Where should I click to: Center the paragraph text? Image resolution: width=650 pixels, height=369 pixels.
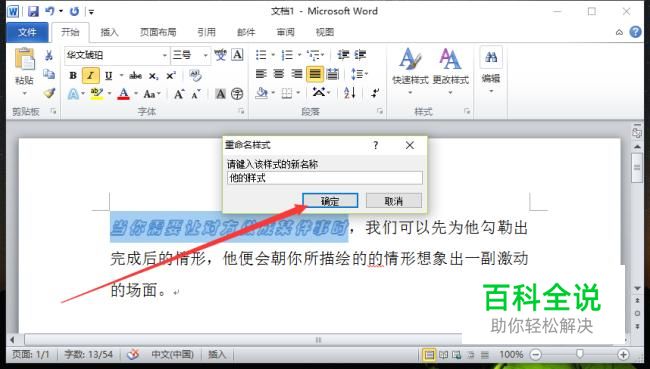tap(279, 74)
